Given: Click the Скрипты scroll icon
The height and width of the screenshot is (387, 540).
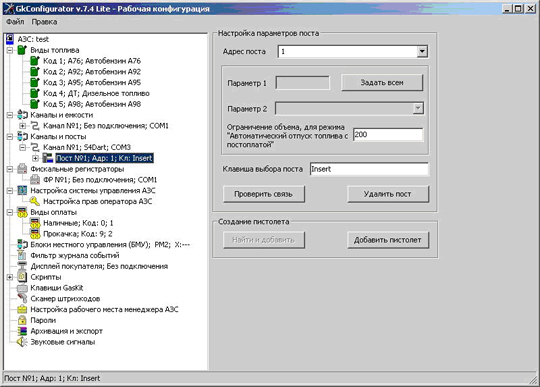Looking at the screenshot, I should pos(22,277).
